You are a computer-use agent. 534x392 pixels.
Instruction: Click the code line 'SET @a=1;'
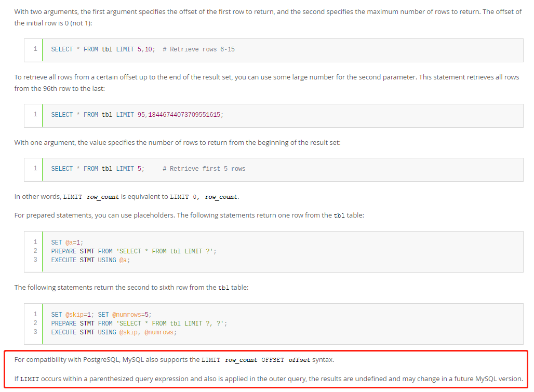pos(67,242)
